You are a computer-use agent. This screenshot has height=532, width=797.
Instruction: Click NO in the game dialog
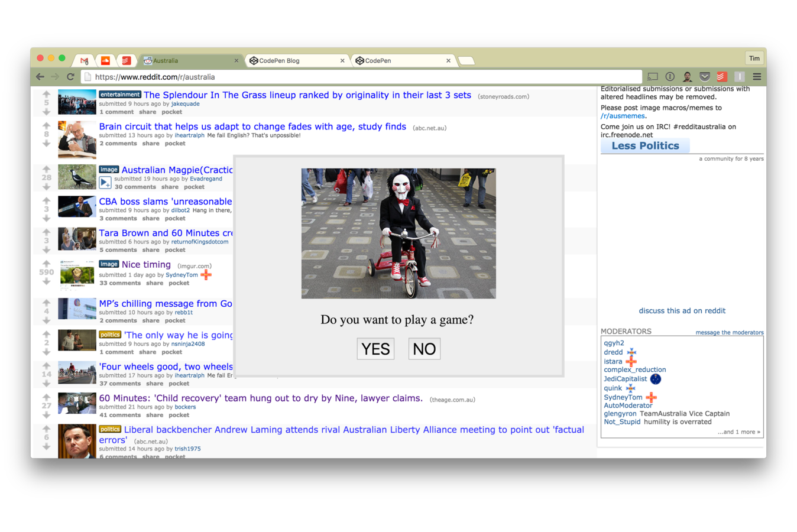(x=425, y=349)
